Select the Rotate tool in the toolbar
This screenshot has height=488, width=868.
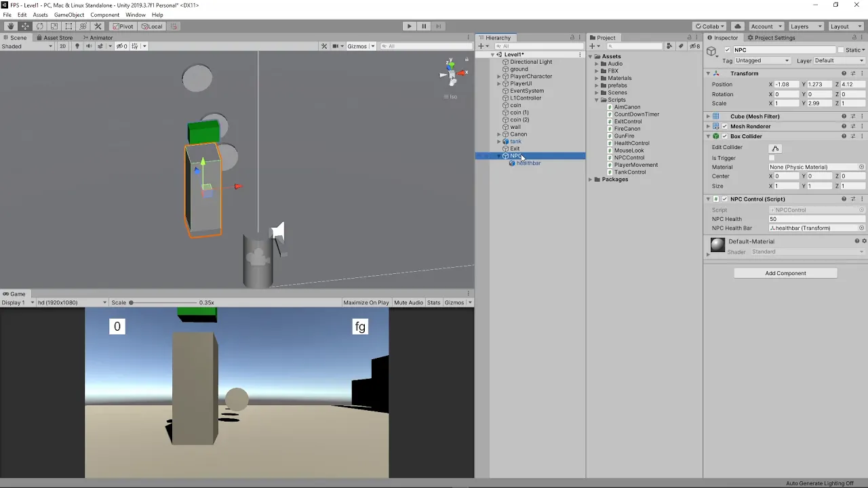click(x=39, y=26)
